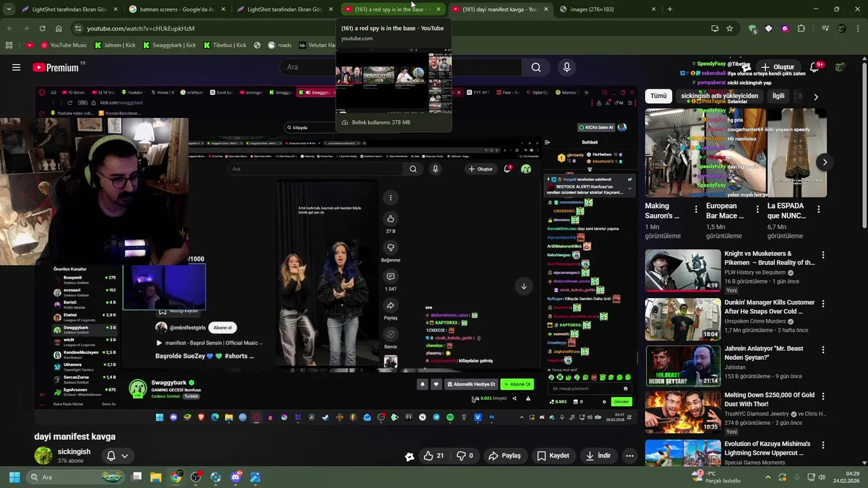The height and width of the screenshot is (488, 868).
Task: Dislike the video with thumbs down
Action: tap(465, 456)
